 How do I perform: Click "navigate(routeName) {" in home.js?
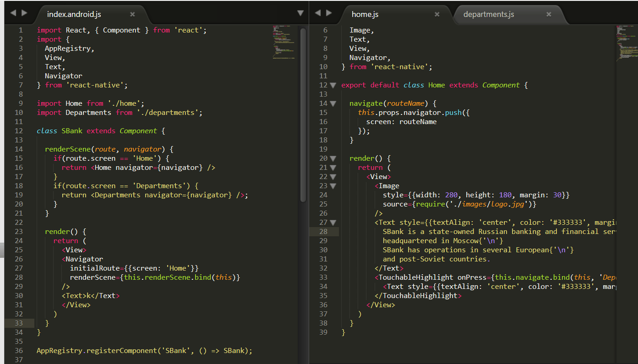tap(393, 103)
